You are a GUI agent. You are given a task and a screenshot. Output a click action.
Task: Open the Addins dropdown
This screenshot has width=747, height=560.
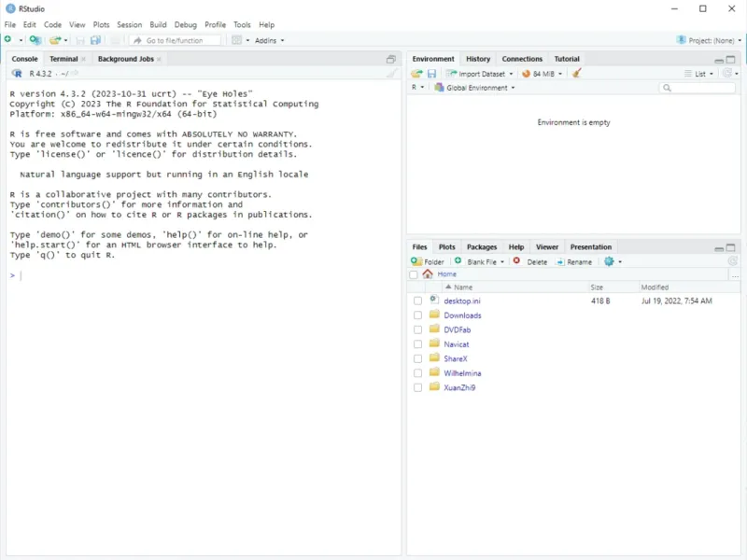pyautogui.click(x=269, y=40)
